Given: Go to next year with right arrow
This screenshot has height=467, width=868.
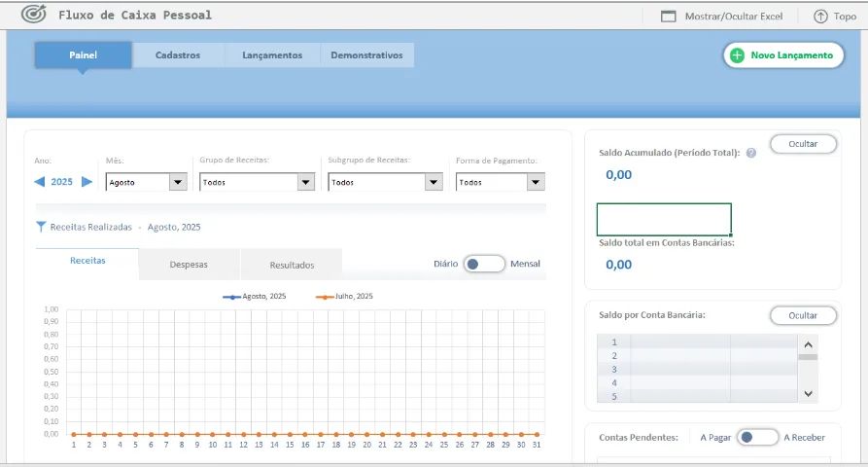Looking at the screenshot, I should (x=87, y=182).
